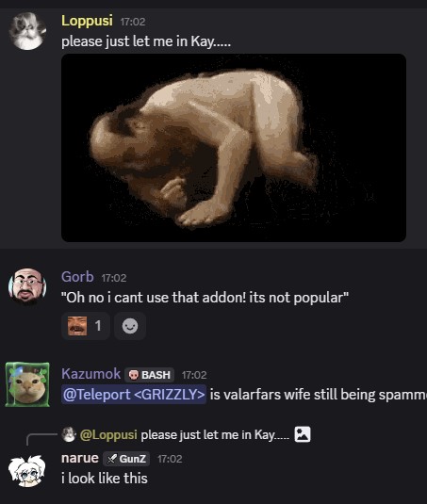427x504 pixels.
Task: Click the @Teleport <GRIZZLY> mention
Action: (134, 395)
